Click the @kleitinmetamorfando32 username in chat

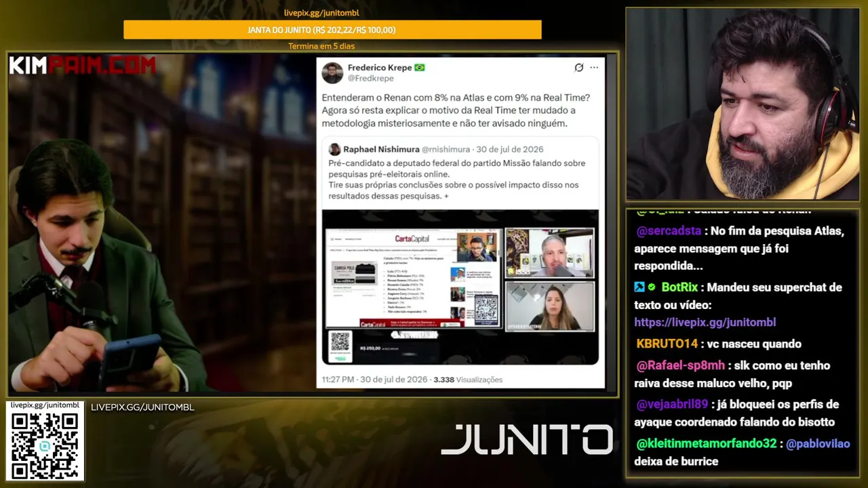point(707,444)
